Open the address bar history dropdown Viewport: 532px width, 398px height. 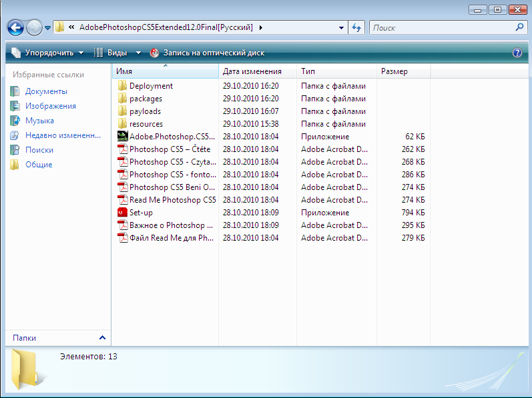pyautogui.click(x=341, y=28)
